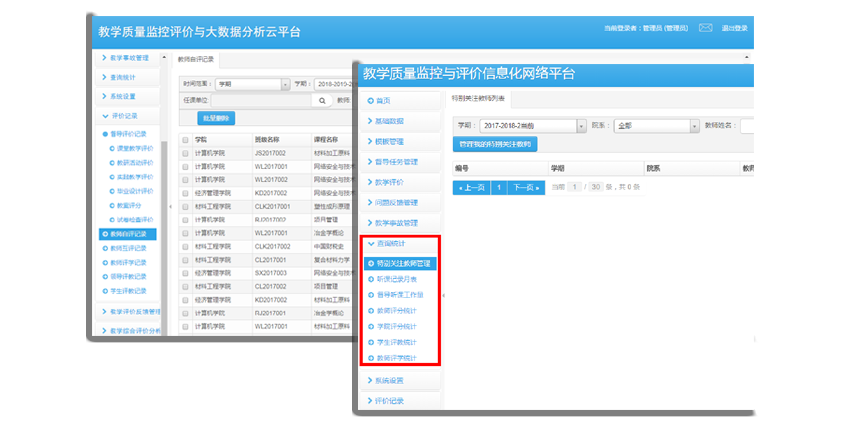Click the blue 批量删除 button
846x426 pixels.
click(x=216, y=119)
